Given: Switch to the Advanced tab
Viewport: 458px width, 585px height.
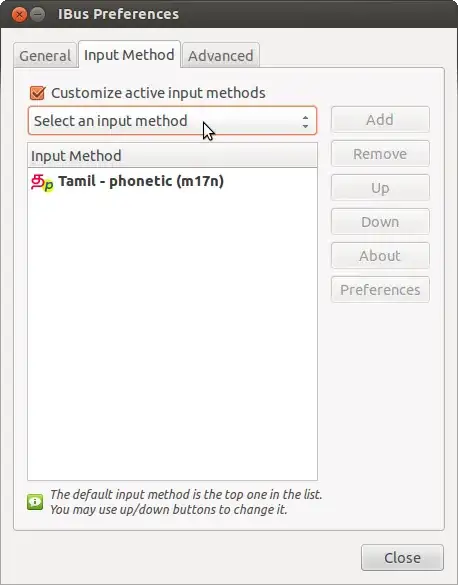Looking at the screenshot, I should point(220,56).
